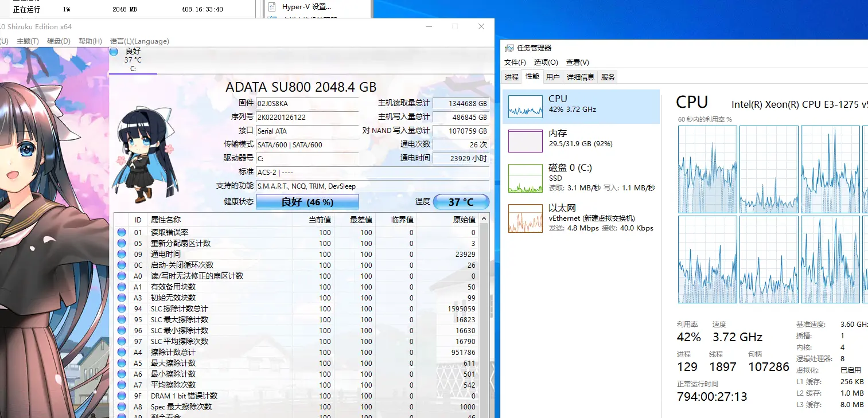The height and width of the screenshot is (418, 868).
Task: Open the 主题(T) menu in CrystalDiskInfo
Action: point(28,41)
